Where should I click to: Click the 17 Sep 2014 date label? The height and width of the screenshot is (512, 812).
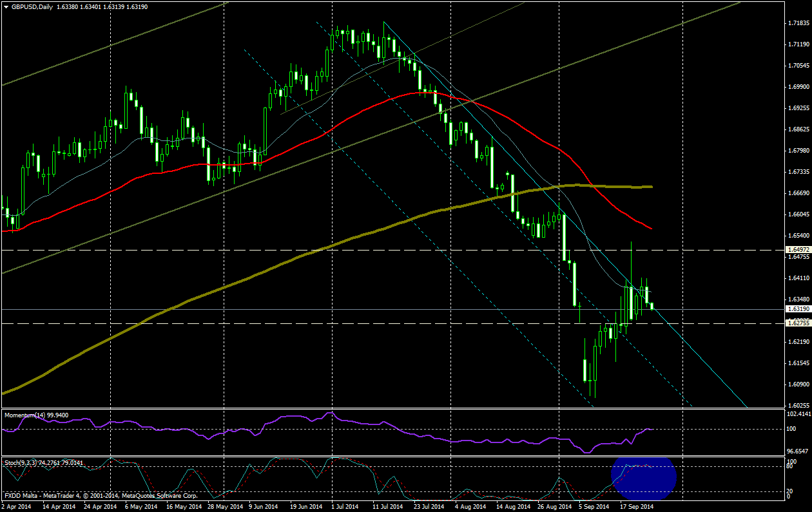pos(636,507)
